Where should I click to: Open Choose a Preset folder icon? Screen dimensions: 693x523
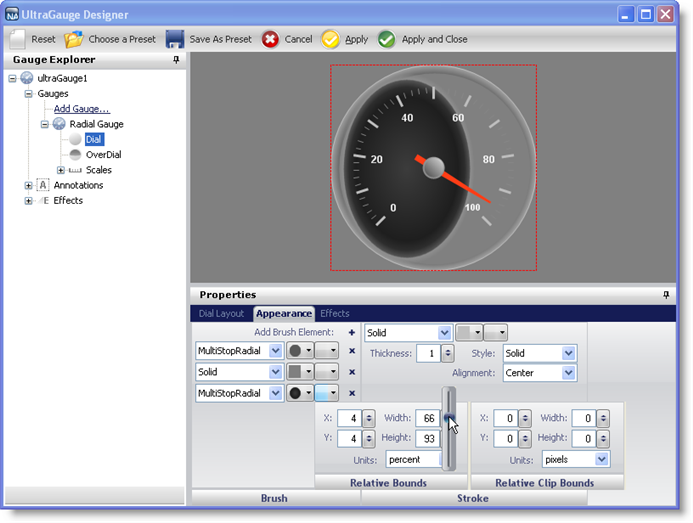73,39
